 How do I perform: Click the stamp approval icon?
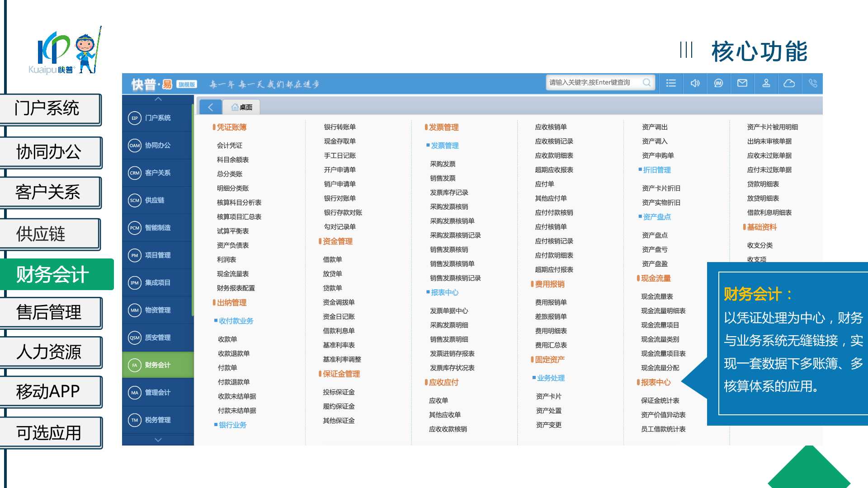[766, 83]
